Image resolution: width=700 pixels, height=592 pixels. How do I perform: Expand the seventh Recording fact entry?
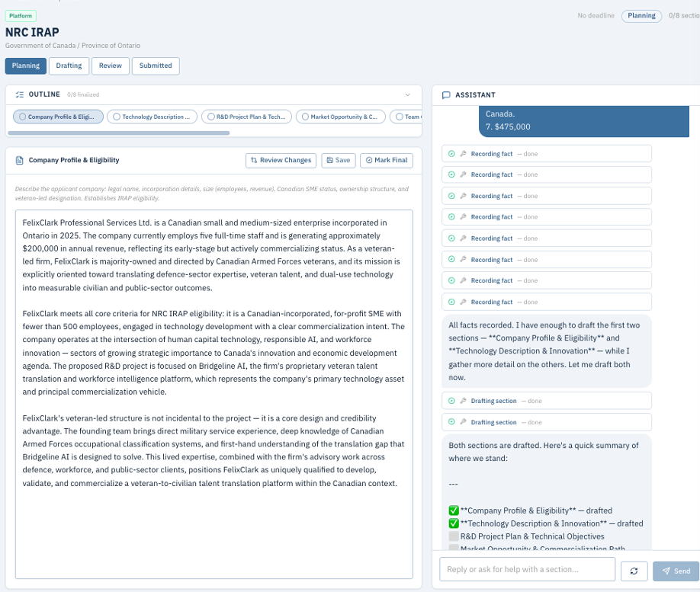(x=547, y=280)
